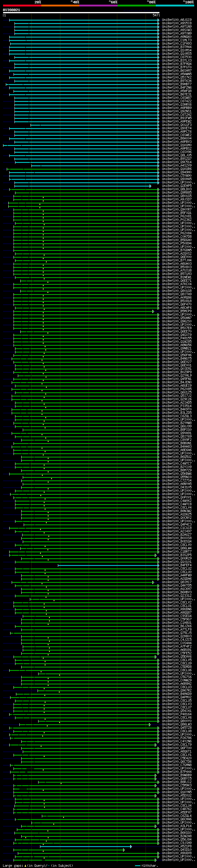Viewport: 197px width, 868px height.
Task: Open hit 'UniRef100_B7FMQ4'
Action: coord(177,64)
